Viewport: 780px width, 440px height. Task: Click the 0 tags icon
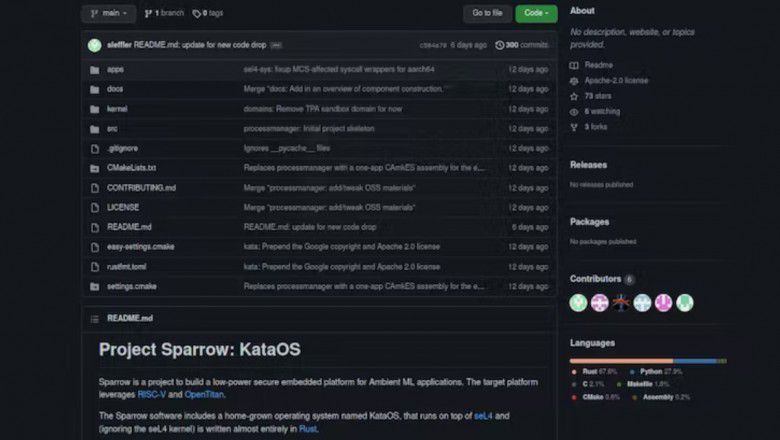197,13
